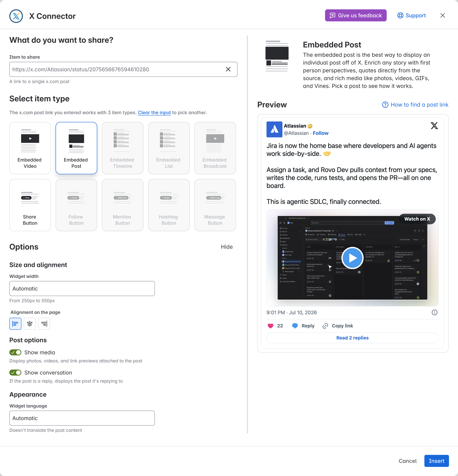Click the Message Button item card
The height and width of the screenshot is (476, 458).
coord(215,205)
